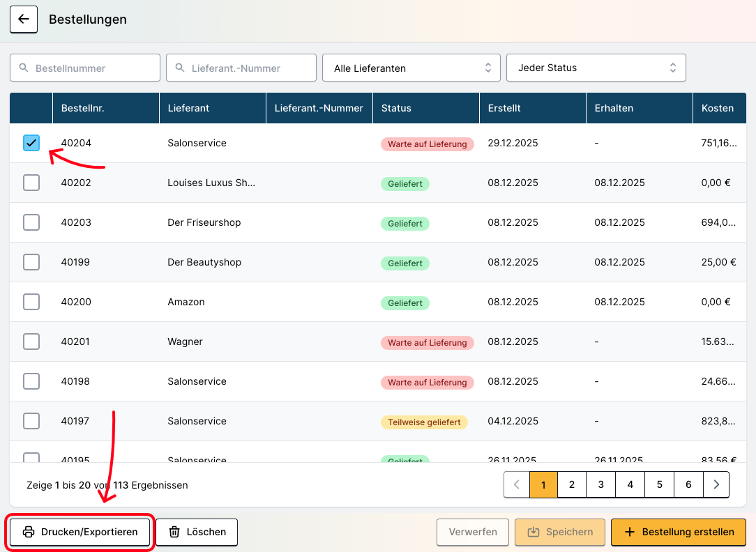756x552 pixels.
Task: Click the Teilweise geliefert status badge
Action: click(423, 422)
